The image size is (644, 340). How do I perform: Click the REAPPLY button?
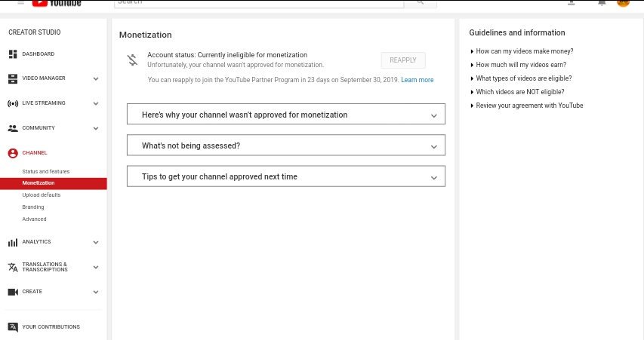tap(403, 60)
